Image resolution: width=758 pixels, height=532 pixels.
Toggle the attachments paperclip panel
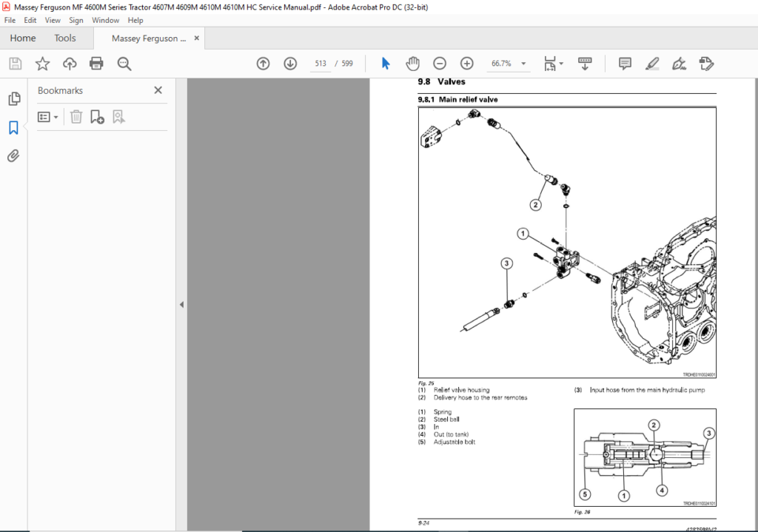pyautogui.click(x=13, y=156)
